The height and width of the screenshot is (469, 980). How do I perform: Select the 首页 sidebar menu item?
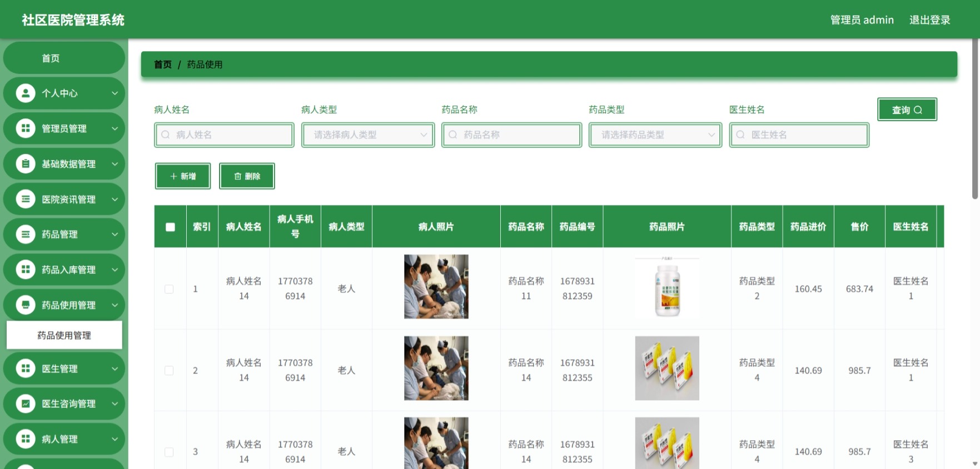point(64,58)
